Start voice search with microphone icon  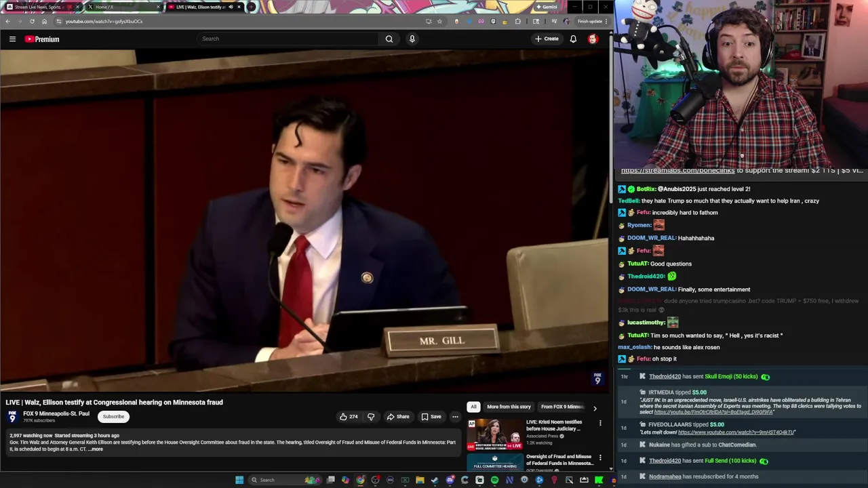click(412, 39)
